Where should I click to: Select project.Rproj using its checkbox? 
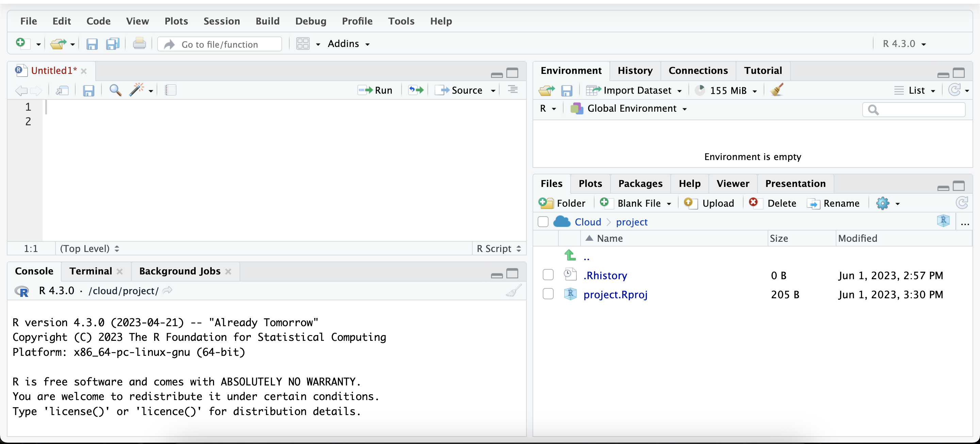coord(548,294)
